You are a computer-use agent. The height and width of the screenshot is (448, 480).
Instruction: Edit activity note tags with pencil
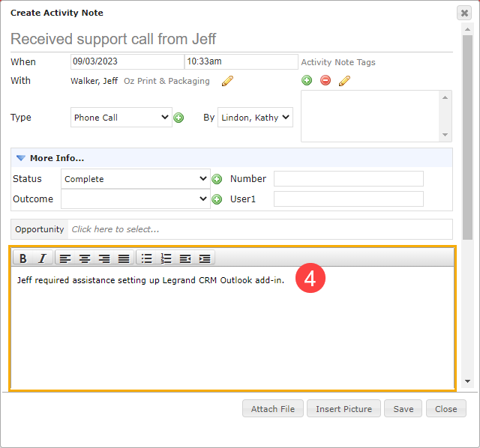344,81
